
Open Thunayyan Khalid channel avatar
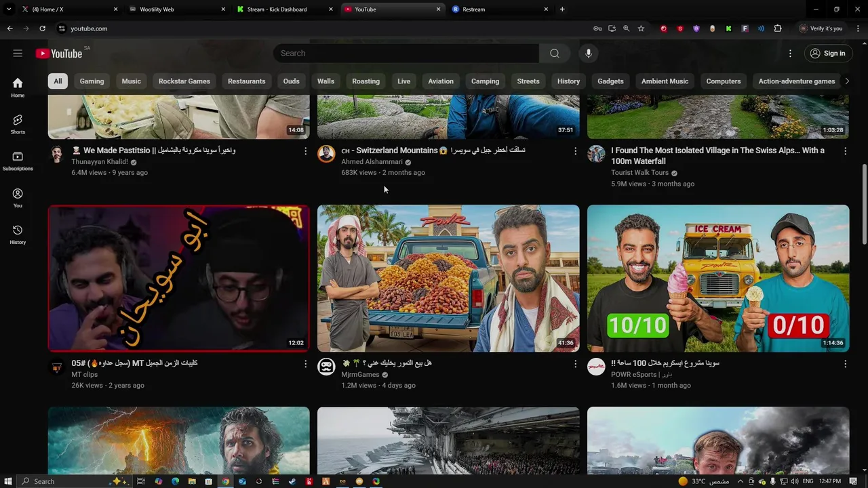pos(57,154)
